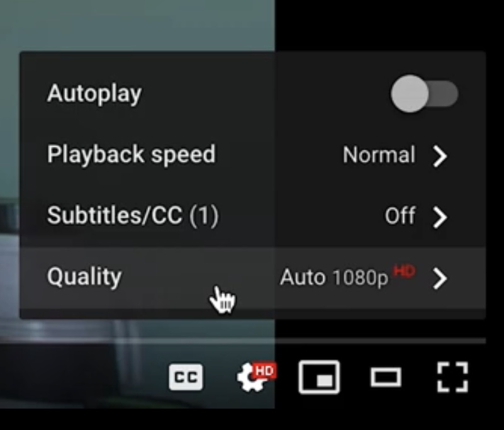Seek using the video progress bar
The height and width of the screenshot is (430, 504).
pyautogui.click(x=243, y=340)
